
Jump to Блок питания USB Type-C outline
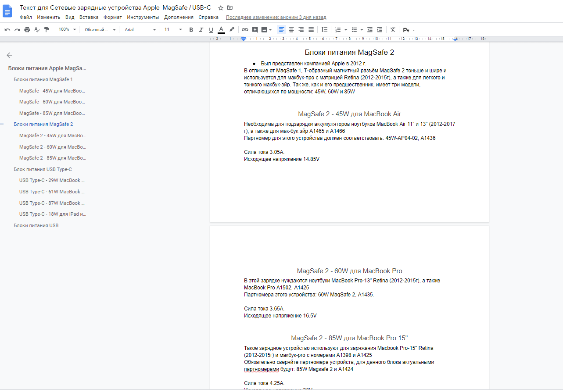click(x=43, y=169)
